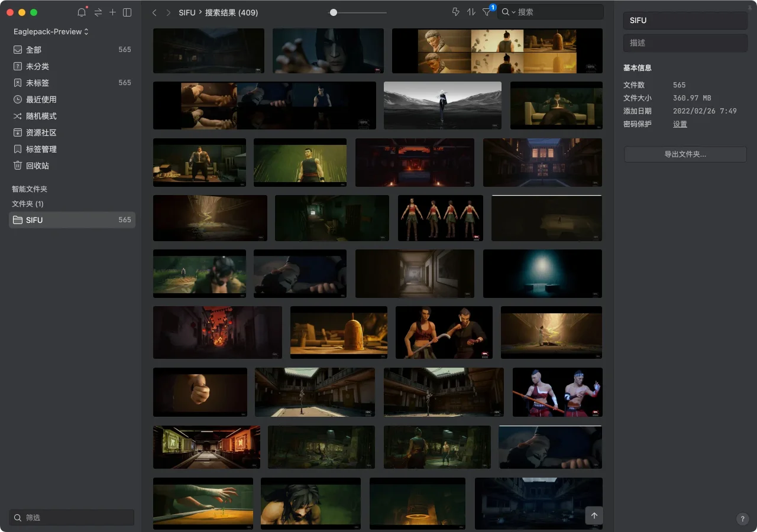Open the sort order icon

[471, 12]
